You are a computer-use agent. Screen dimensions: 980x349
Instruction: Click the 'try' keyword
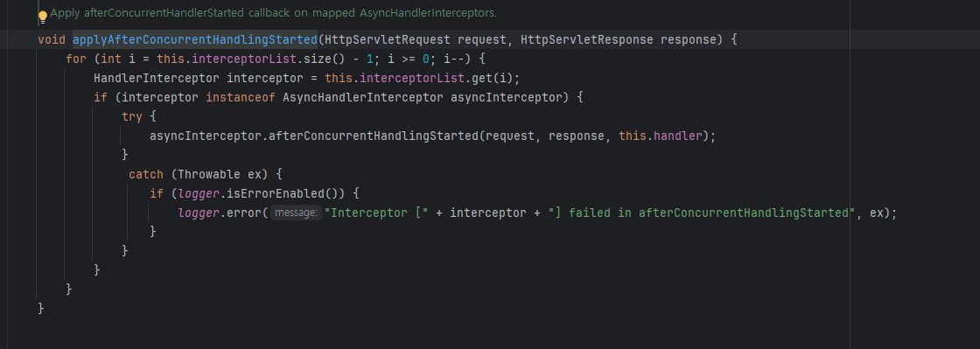click(132, 116)
